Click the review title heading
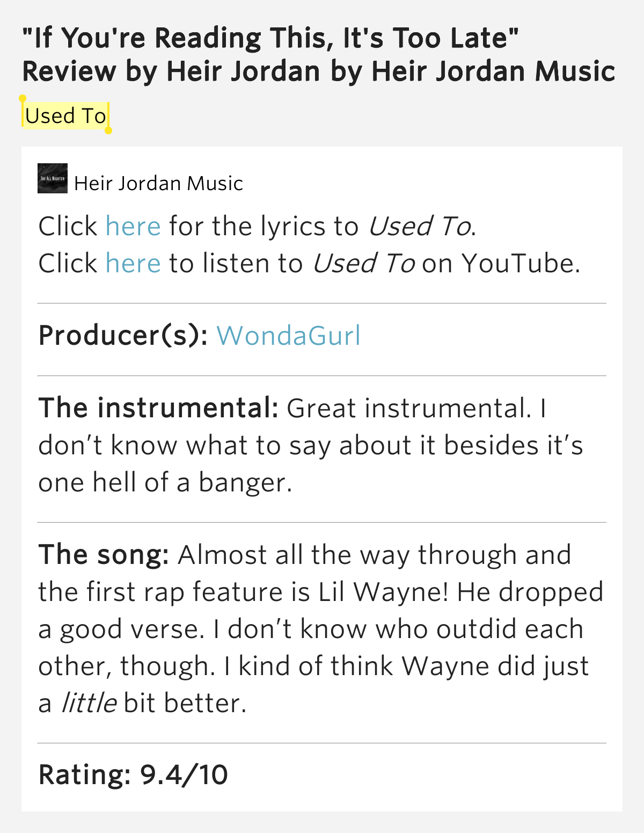The width and height of the screenshot is (644, 833). tap(319, 54)
